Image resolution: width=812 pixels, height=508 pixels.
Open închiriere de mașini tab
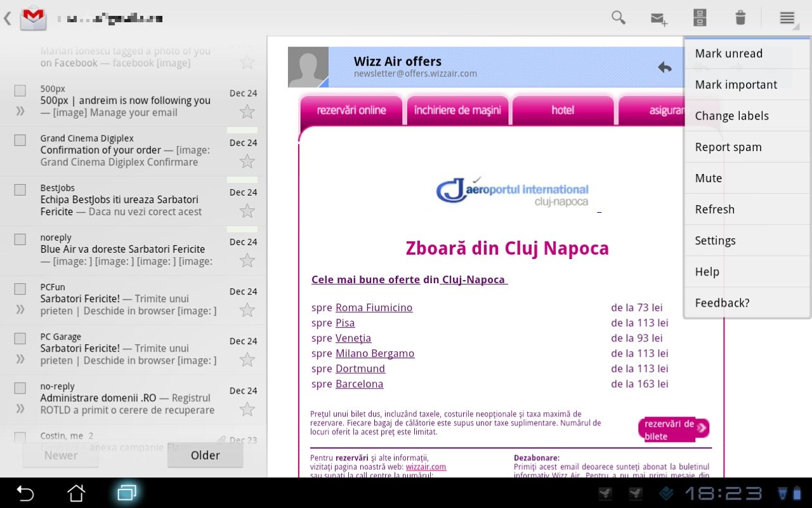pos(457,110)
